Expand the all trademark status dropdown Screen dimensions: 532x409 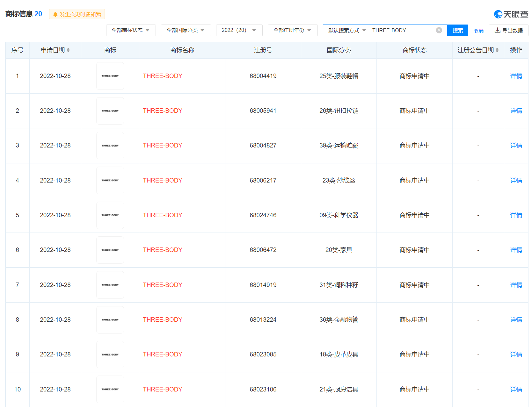pyautogui.click(x=131, y=30)
